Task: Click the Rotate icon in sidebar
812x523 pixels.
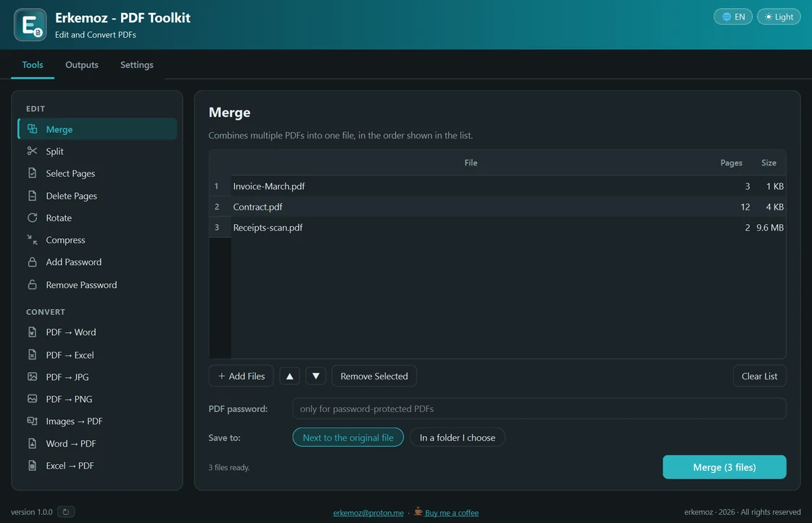Action: point(32,218)
